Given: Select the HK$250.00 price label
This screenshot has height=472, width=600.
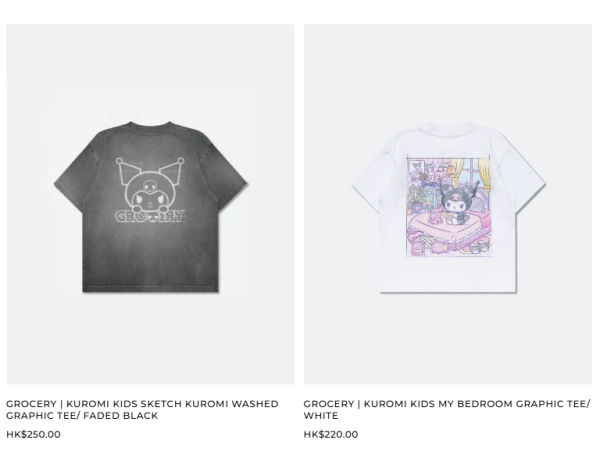Looking at the screenshot, I should tap(33, 434).
